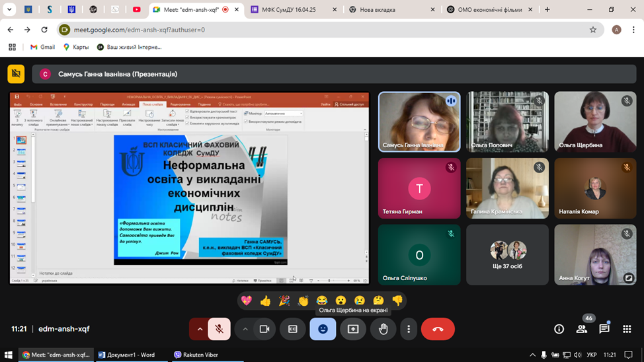Viewport: 644px width, 362px height.
Task: Click the present screen icon
Action: coord(353,329)
